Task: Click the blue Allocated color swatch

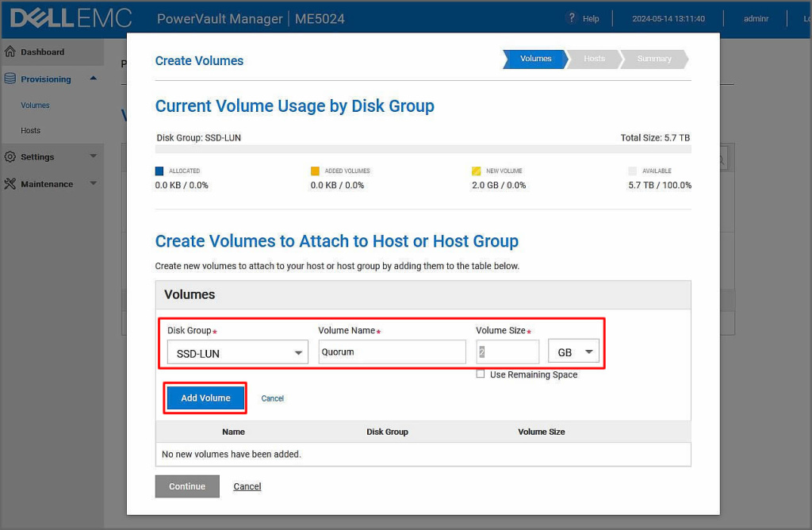Action: point(159,171)
